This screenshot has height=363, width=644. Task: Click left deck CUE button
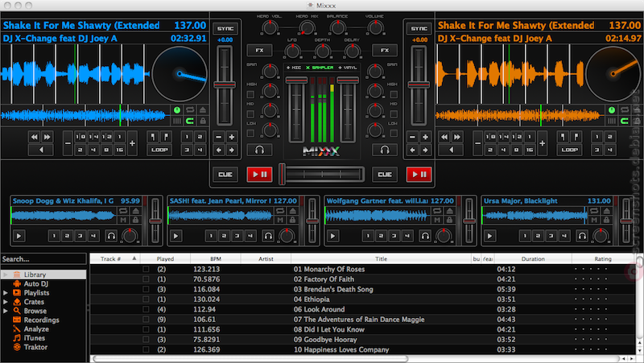225,174
